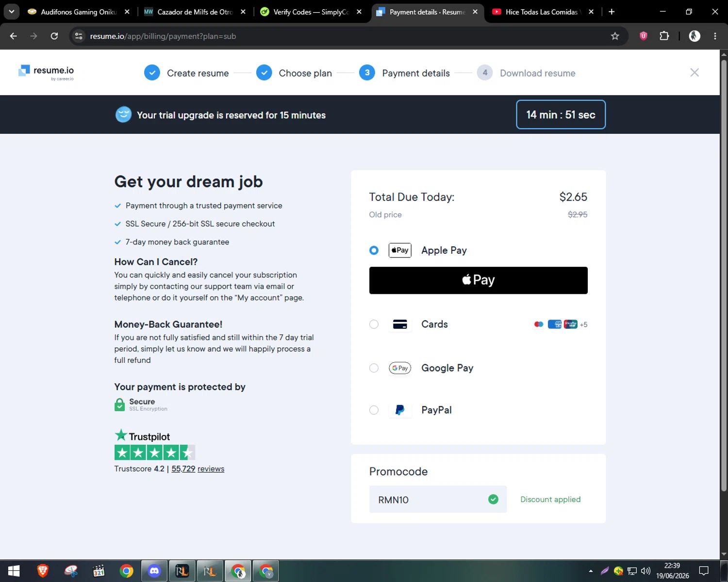Screen dimensions: 728x582
Task: Click the American Express card icon
Action: click(x=555, y=324)
